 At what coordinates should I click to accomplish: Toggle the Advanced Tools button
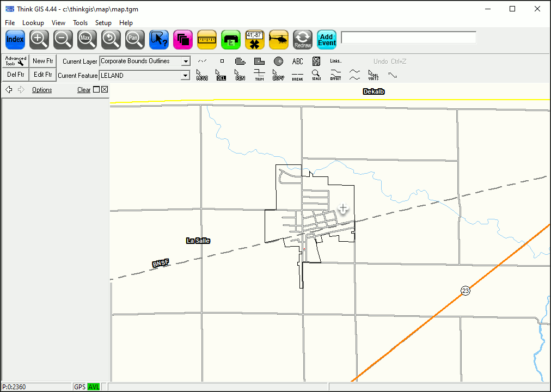(15, 61)
